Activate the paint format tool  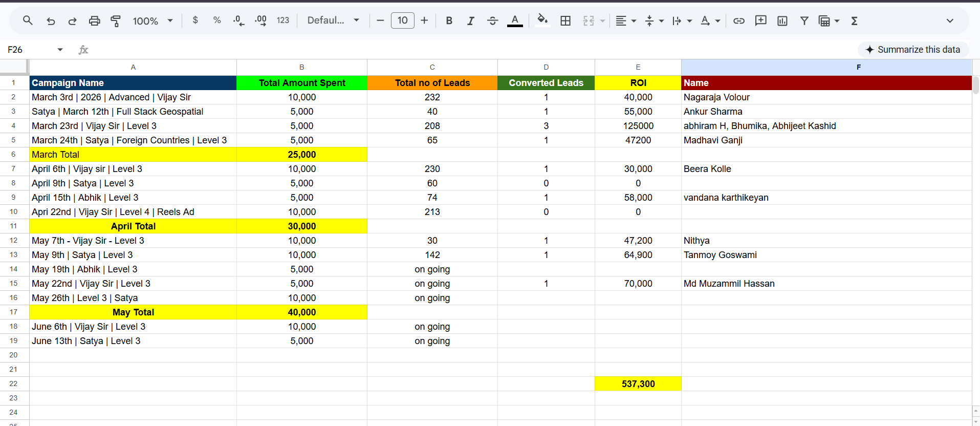(116, 20)
